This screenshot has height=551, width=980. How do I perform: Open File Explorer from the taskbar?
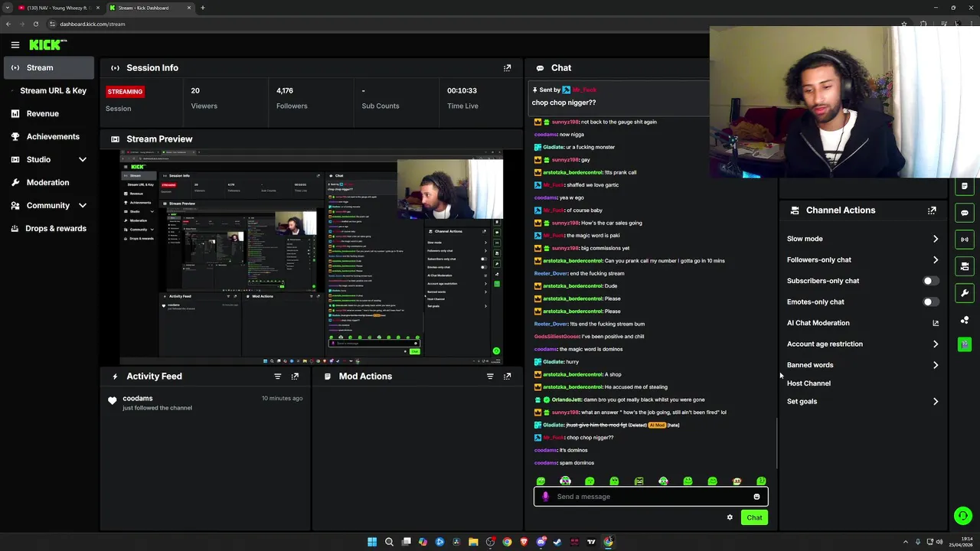pyautogui.click(x=473, y=542)
